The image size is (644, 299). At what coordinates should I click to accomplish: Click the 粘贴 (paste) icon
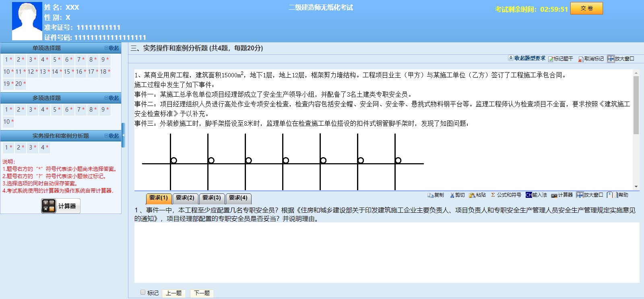point(472,195)
